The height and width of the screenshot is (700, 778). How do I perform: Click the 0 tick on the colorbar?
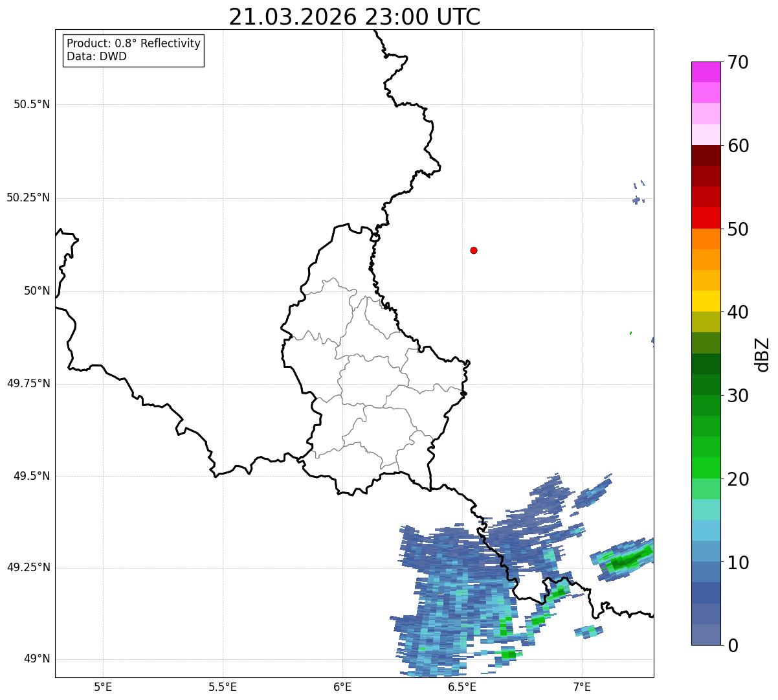point(733,646)
